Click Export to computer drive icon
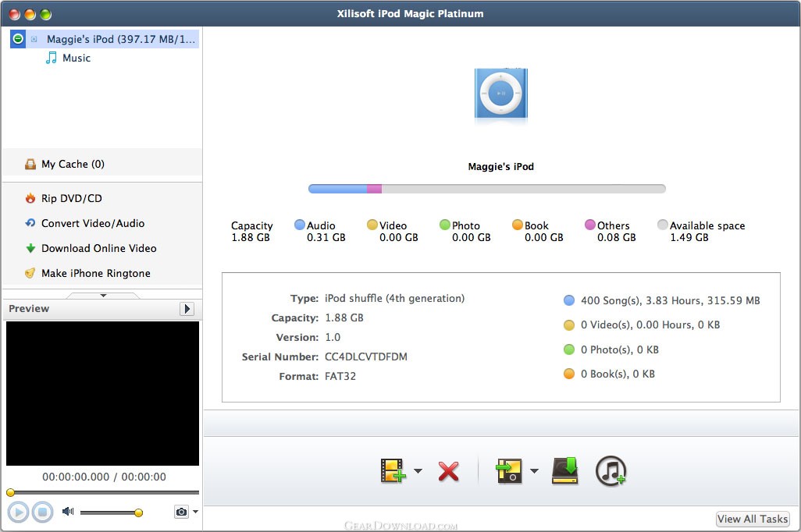Viewport: 801px width, 532px height. (x=565, y=470)
